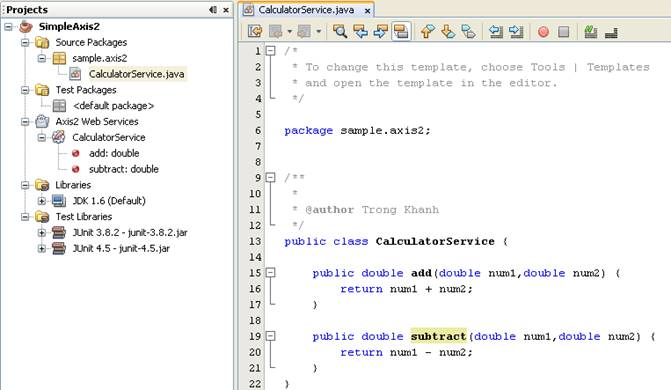Image resolution: width=671 pixels, height=390 pixels.
Task: Expand the JDK 1.6 (Default) node
Action: [x=42, y=201]
